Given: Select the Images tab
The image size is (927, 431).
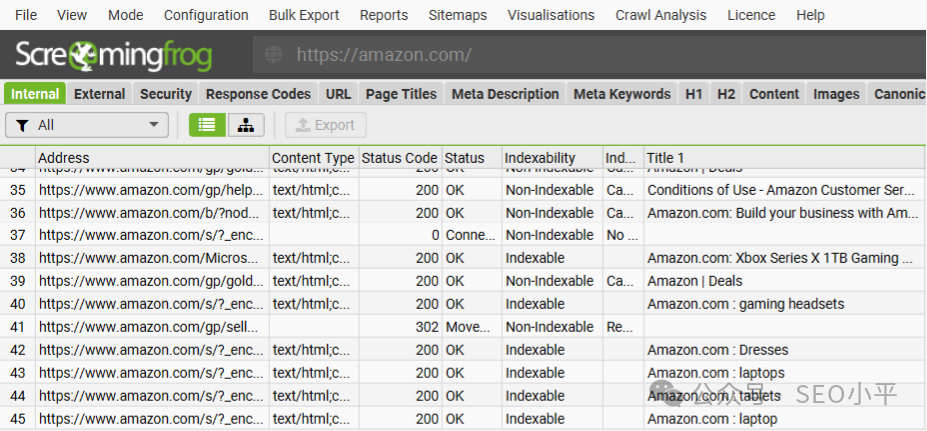Looking at the screenshot, I should click(836, 94).
